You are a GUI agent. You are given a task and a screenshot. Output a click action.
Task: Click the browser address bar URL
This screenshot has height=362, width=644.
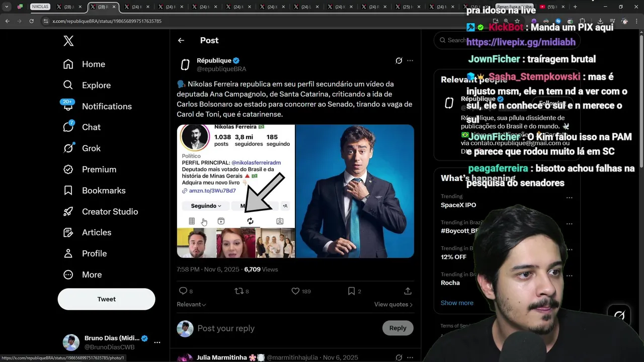(107, 21)
